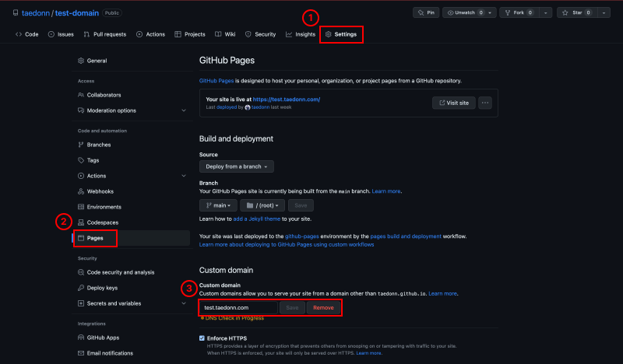Open the Projects tab
Viewport: 623px width, 364px height.
(190, 34)
